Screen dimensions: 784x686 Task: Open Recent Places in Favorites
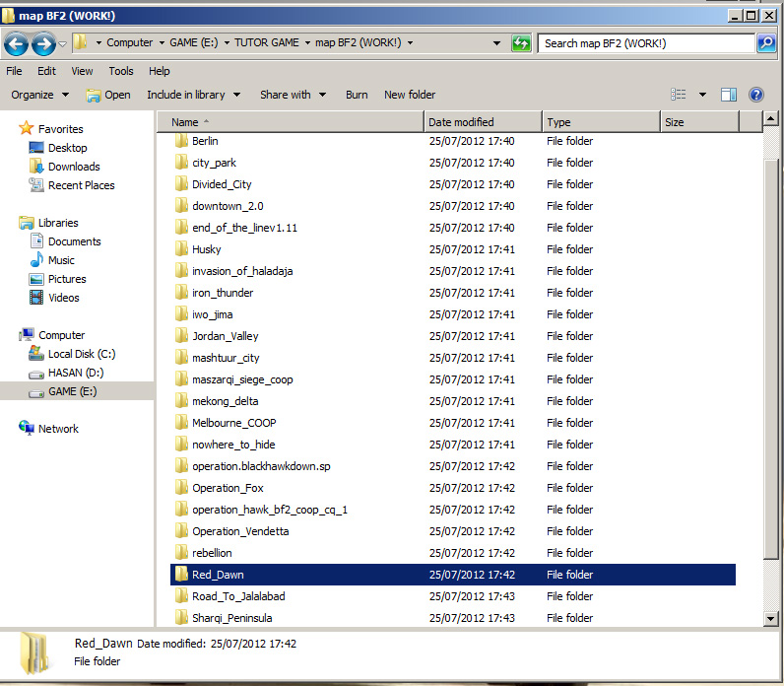click(x=82, y=185)
